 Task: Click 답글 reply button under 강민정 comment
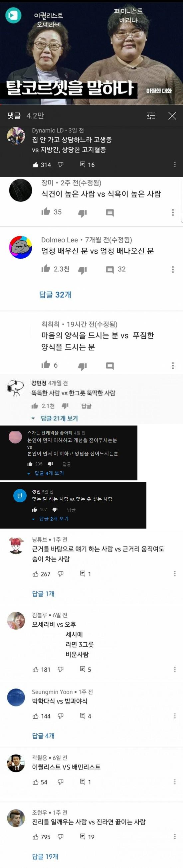[x=86, y=406]
